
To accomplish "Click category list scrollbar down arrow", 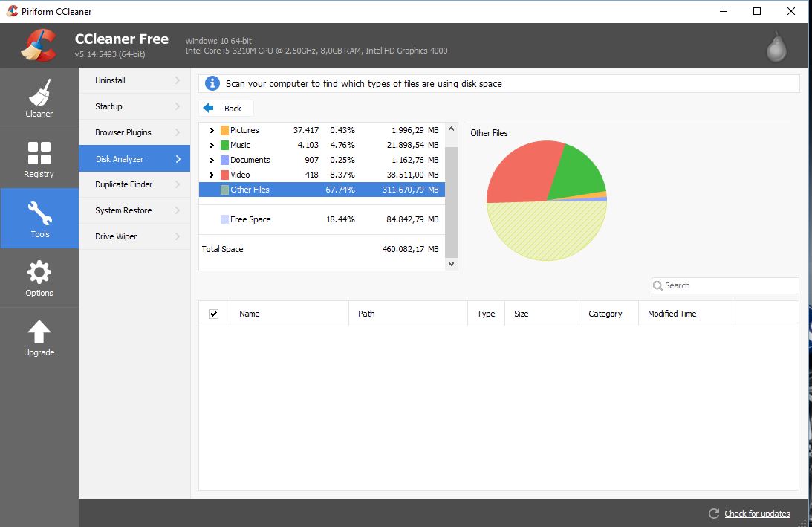I will pyautogui.click(x=451, y=264).
